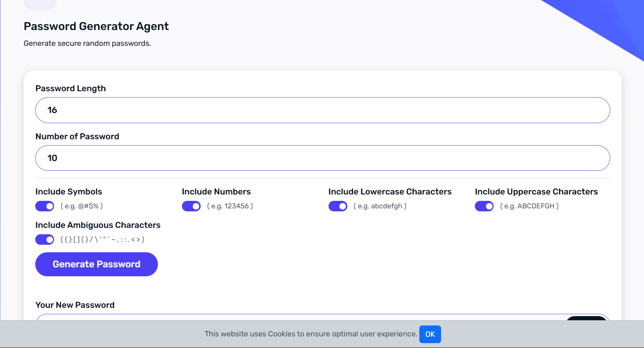Toggle Include Lowercase Characters off
Image resolution: width=644 pixels, height=348 pixels.
pyautogui.click(x=338, y=206)
